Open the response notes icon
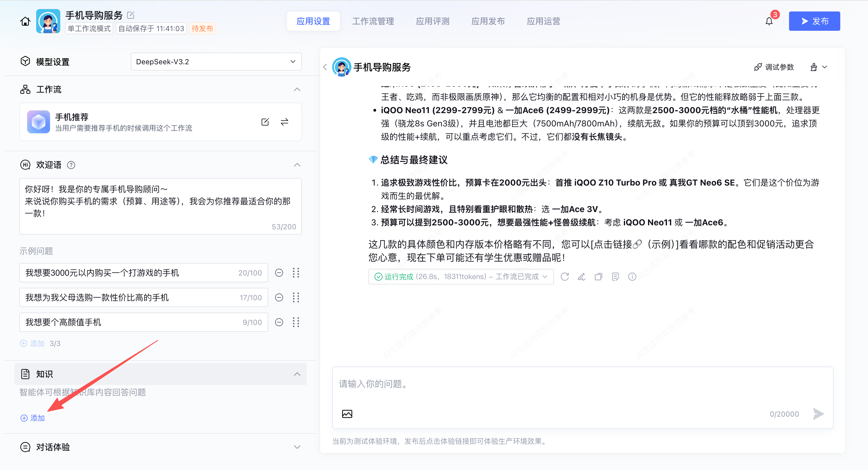This screenshot has height=470, width=868. (615, 276)
